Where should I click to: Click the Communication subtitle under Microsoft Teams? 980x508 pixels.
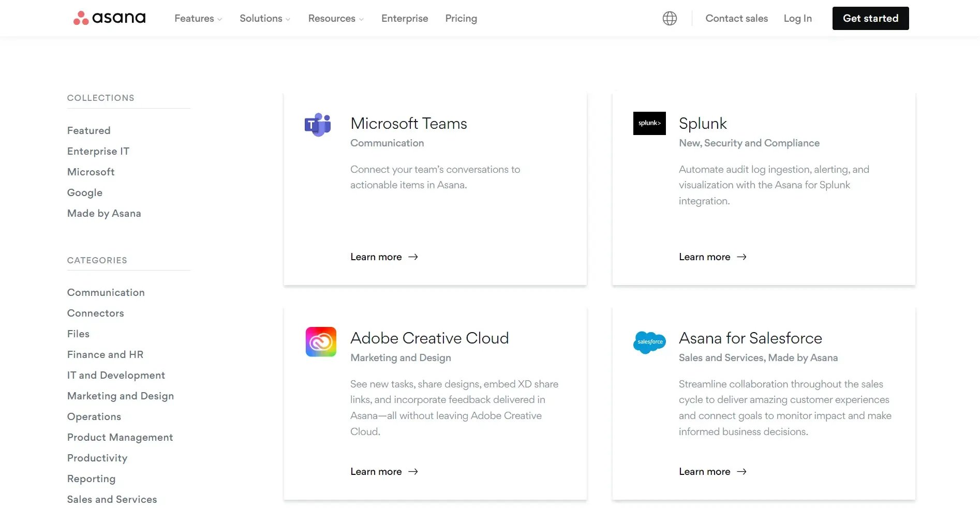coord(387,143)
